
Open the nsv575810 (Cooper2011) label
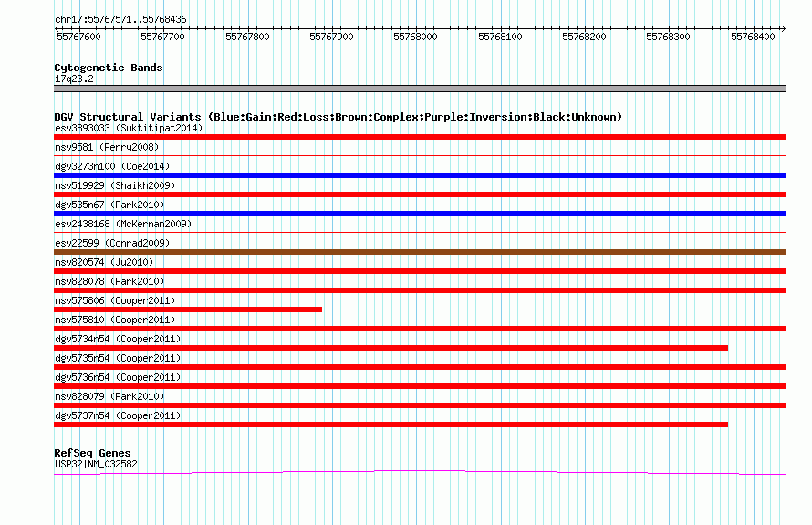[x=115, y=320]
